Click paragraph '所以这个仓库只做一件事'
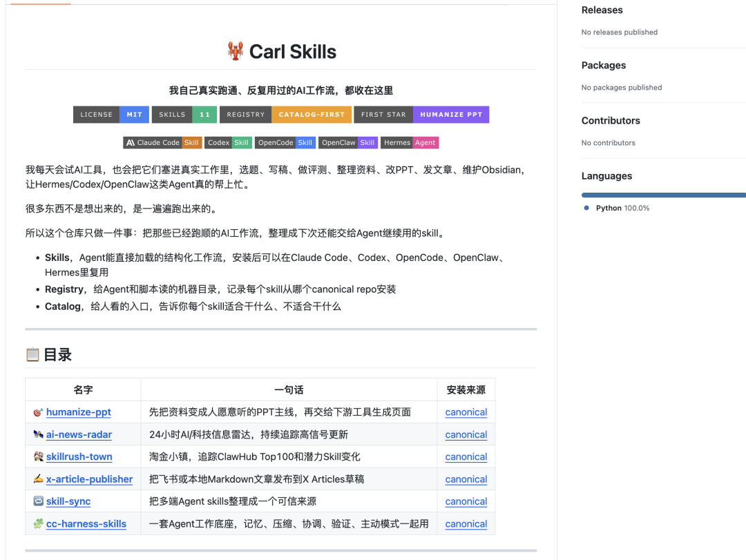 pyautogui.click(x=236, y=233)
